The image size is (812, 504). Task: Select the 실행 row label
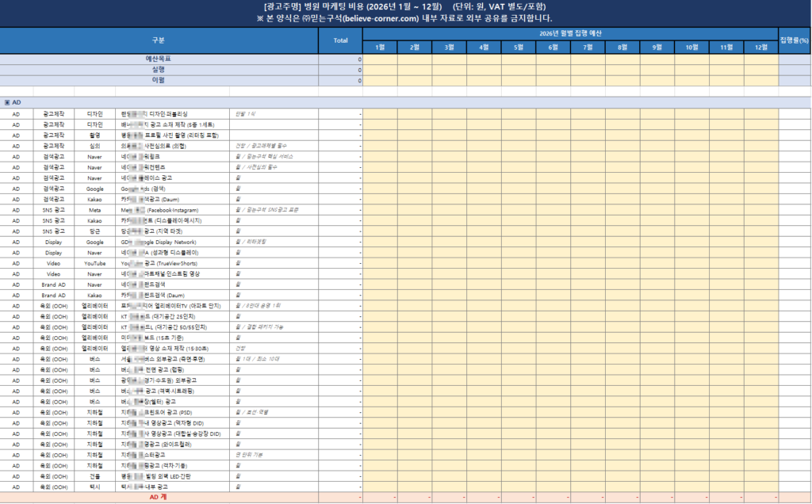point(159,70)
